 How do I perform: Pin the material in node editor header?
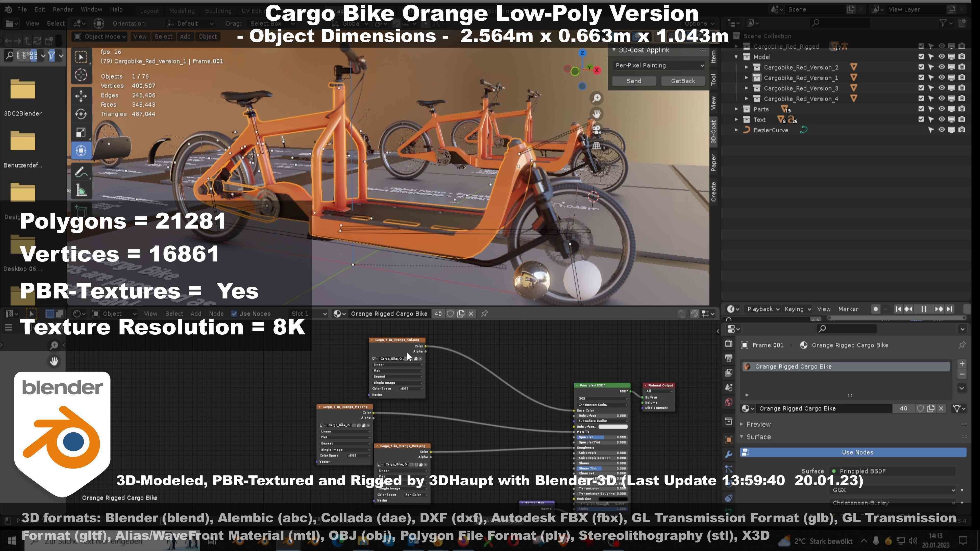pos(484,314)
